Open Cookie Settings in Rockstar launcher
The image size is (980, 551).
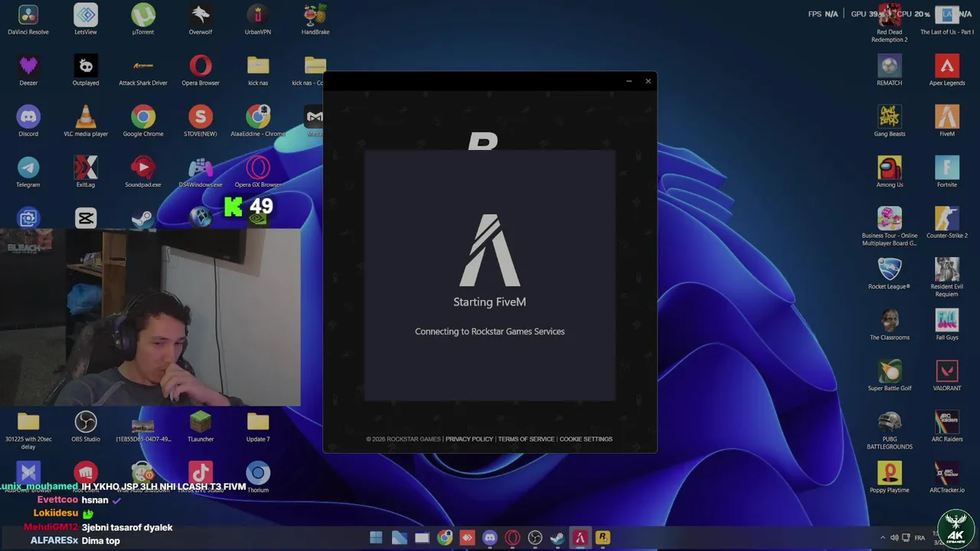tap(586, 439)
